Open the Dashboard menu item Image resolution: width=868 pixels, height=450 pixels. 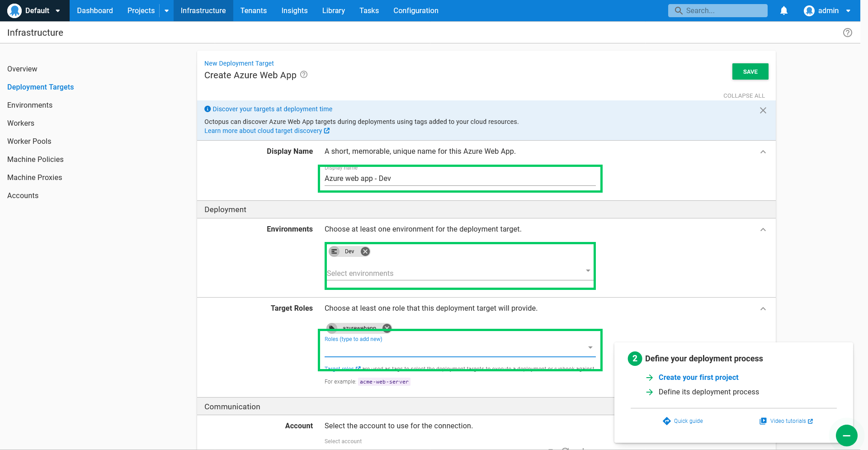pos(95,10)
